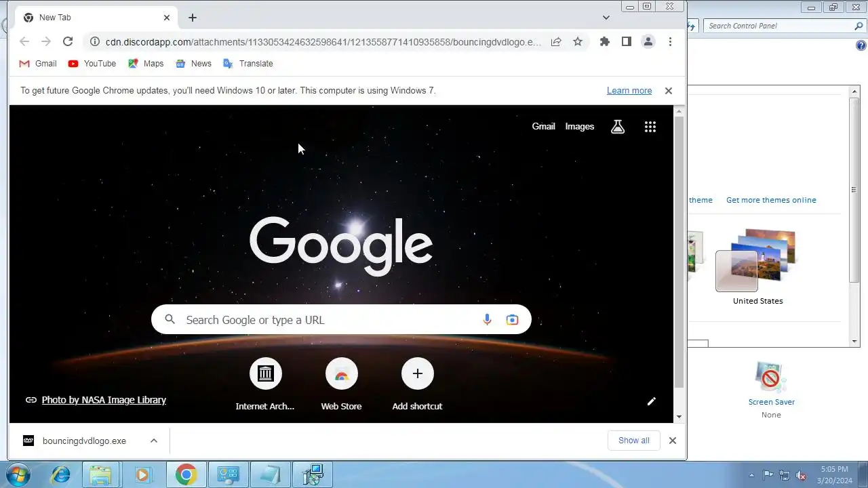Open Action Center flag icon

(768, 475)
